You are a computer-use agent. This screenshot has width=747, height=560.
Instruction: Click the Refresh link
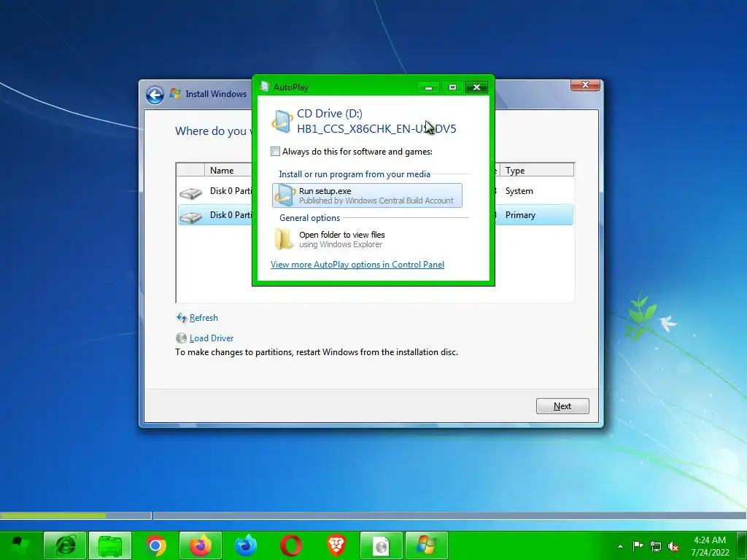[x=204, y=318]
